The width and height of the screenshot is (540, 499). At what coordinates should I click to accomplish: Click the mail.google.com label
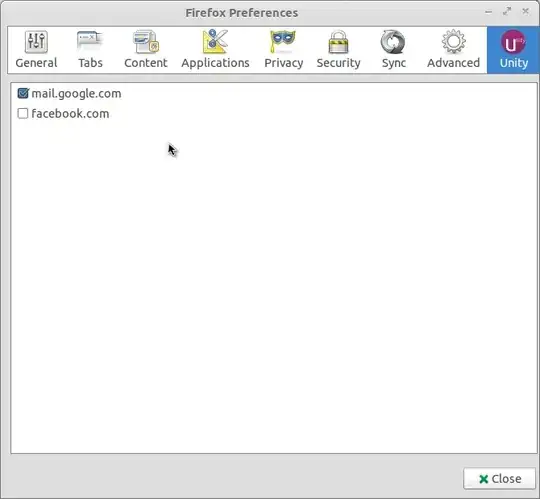(x=76, y=94)
